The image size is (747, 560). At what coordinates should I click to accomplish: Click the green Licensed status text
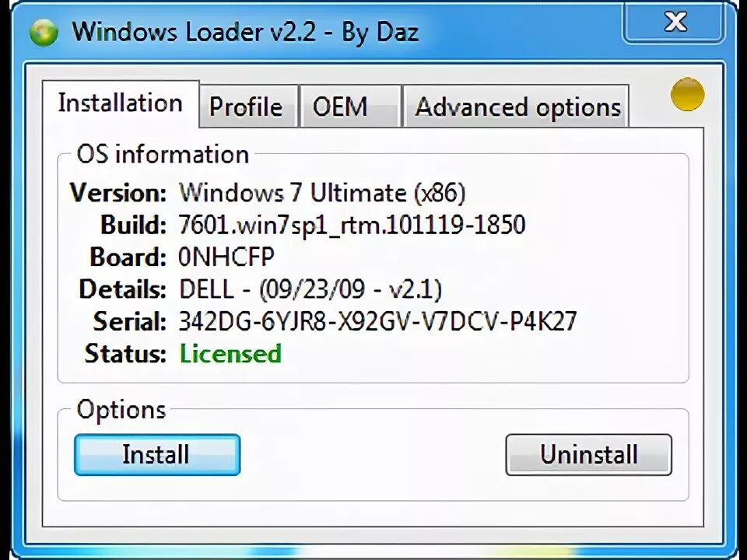230,353
